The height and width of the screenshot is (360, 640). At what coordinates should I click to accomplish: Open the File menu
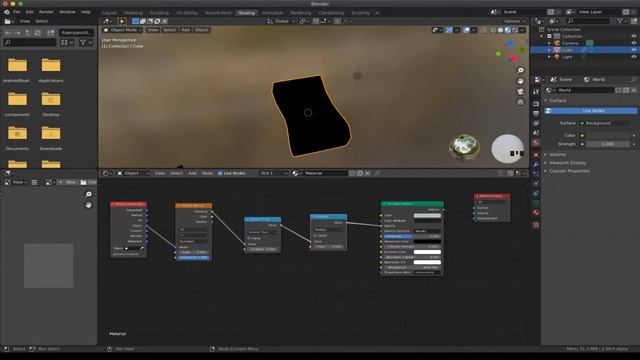click(x=17, y=12)
